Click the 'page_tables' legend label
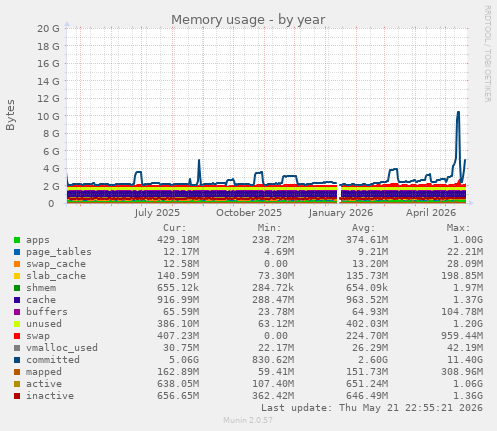 click(59, 252)
